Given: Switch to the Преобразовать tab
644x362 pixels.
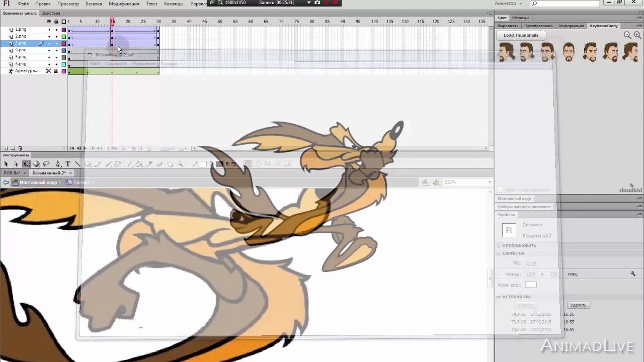Looking at the screenshot, I should [538, 26].
